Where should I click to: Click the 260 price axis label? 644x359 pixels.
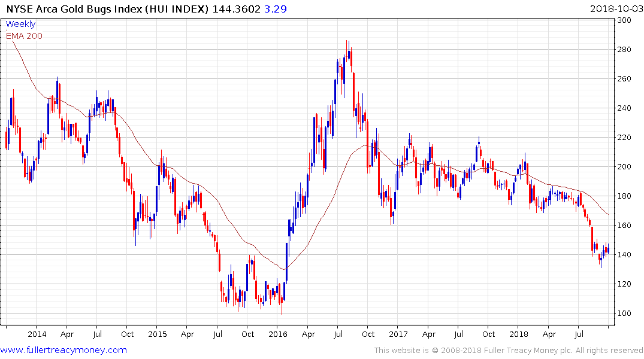tap(624, 79)
